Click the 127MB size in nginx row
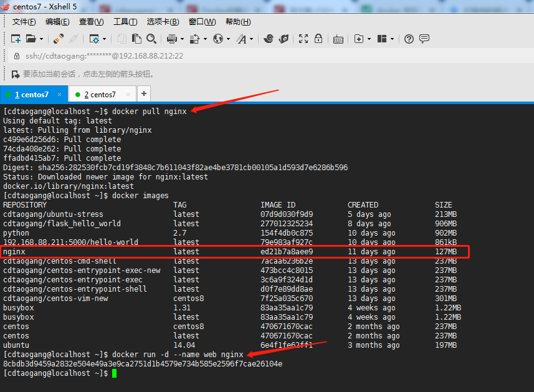The width and height of the screenshot is (534, 392). tap(446, 252)
